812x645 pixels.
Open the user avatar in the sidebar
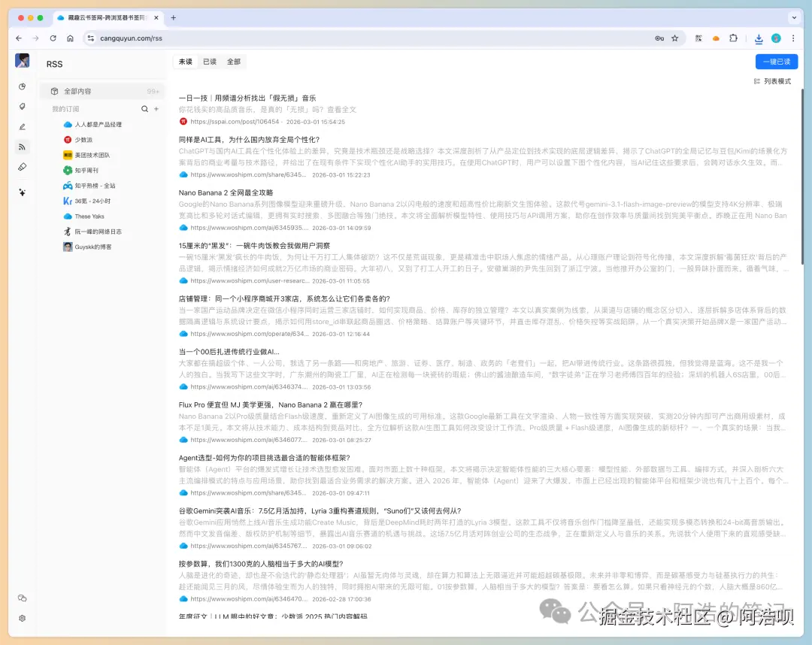(x=22, y=61)
